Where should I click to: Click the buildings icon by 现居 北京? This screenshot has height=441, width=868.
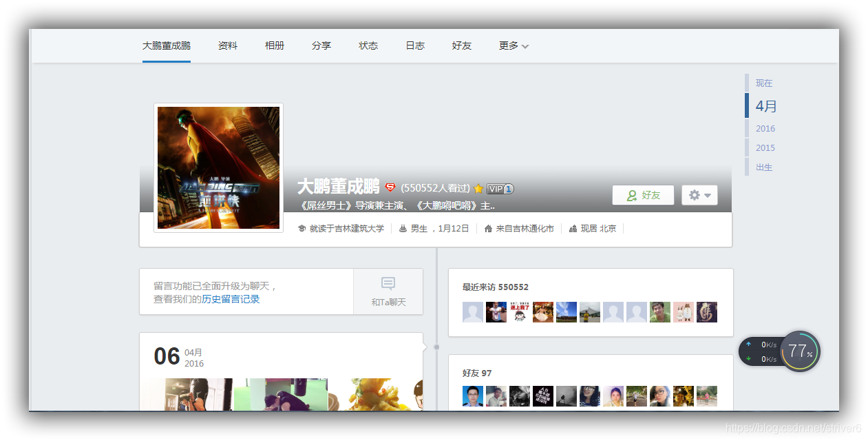tap(573, 228)
